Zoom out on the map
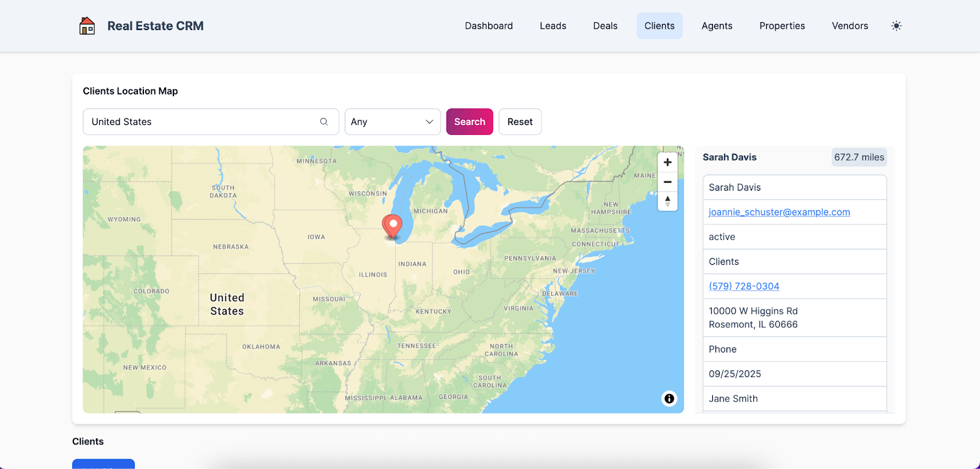980x469 pixels. coord(667,182)
